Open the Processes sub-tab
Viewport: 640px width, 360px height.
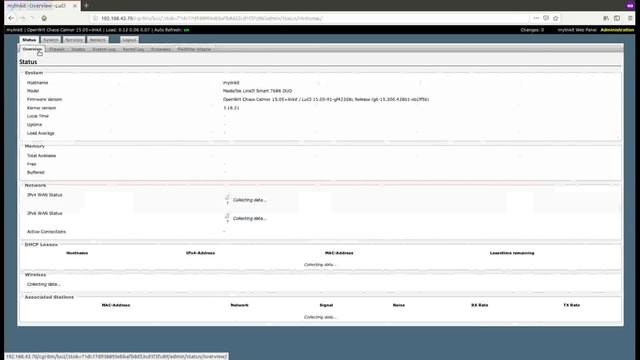tap(161, 49)
